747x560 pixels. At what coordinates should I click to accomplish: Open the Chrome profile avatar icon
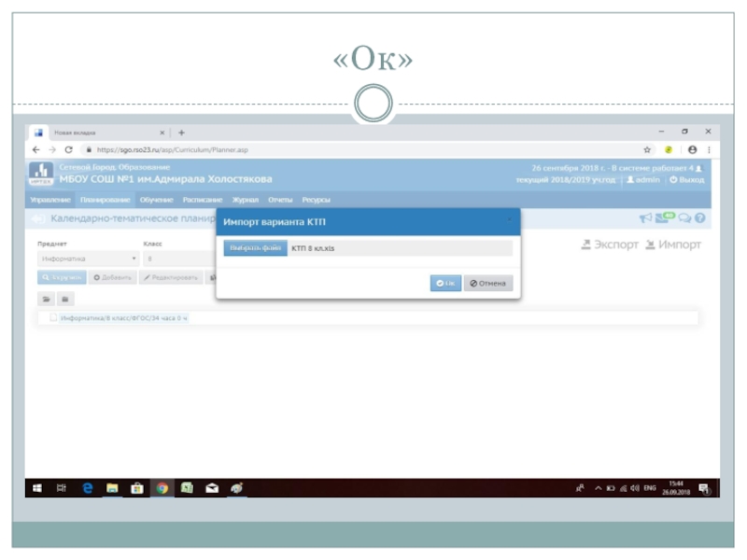tap(692, 150)
